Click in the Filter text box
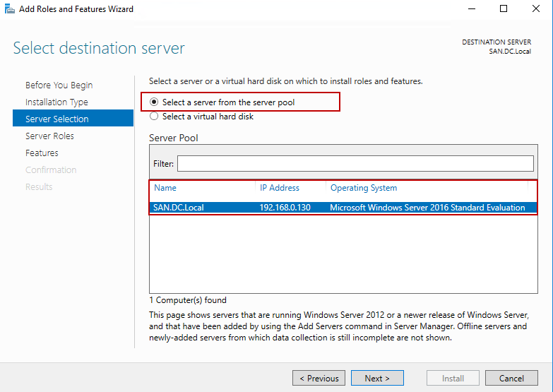Image resolution: width=553 pixels, height=392 pixels. 355,163
